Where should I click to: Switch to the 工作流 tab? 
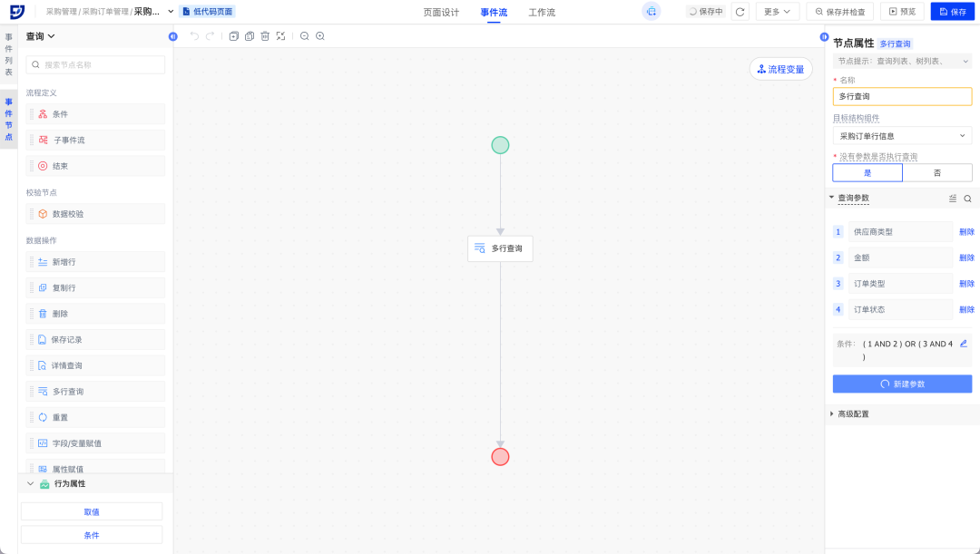(x=542, y=13)
